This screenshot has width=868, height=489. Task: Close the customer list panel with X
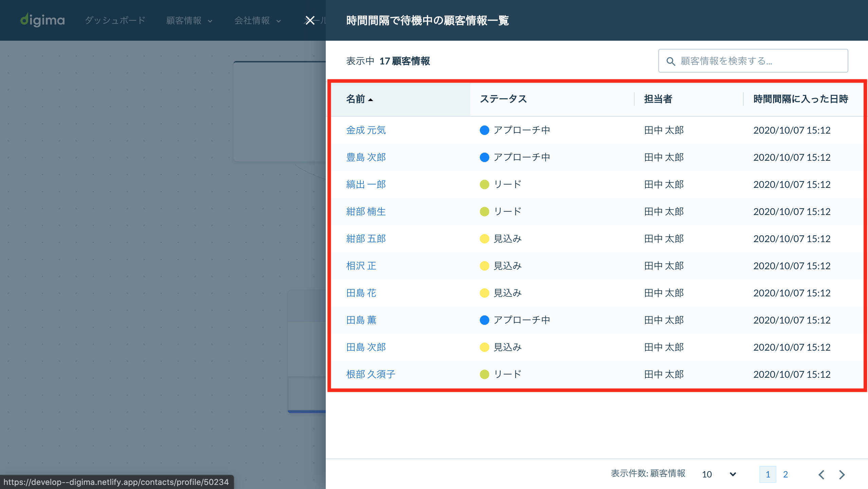(x=310, y=20)
